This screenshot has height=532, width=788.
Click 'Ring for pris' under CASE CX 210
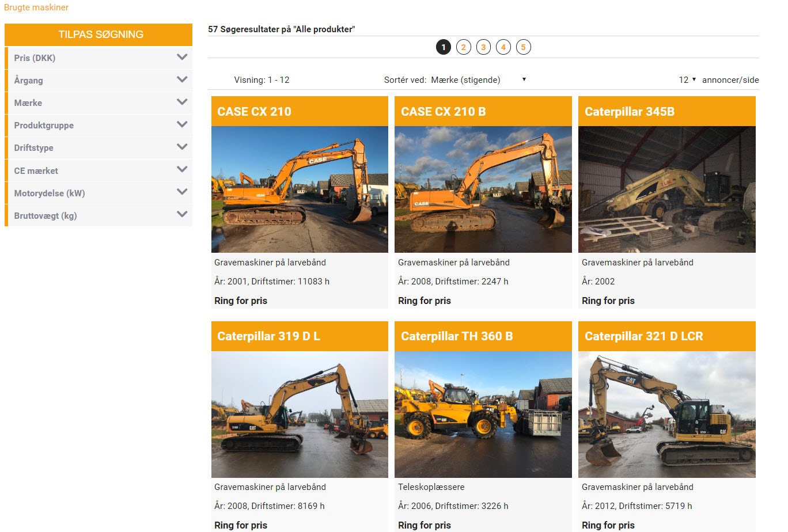(x=241, y=301)
